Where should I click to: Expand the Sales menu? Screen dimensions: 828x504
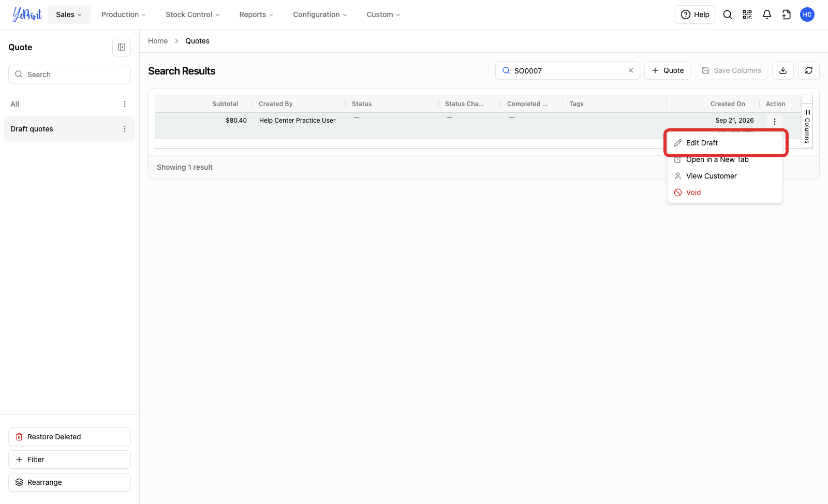[x=69, y=14]
